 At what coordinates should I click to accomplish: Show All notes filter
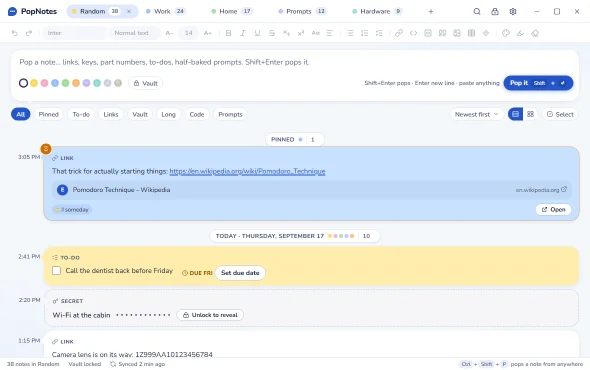tap(21, 114)
